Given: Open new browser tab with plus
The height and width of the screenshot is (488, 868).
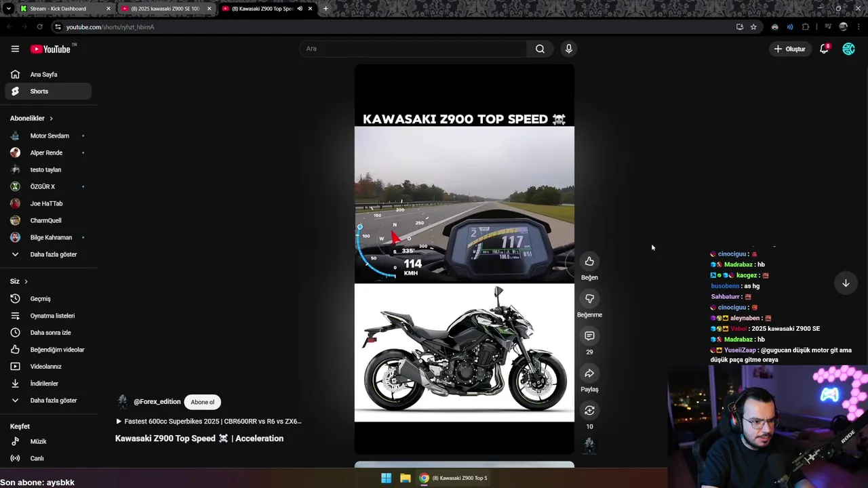Looking at the screenshot, I should pos(325,9).
